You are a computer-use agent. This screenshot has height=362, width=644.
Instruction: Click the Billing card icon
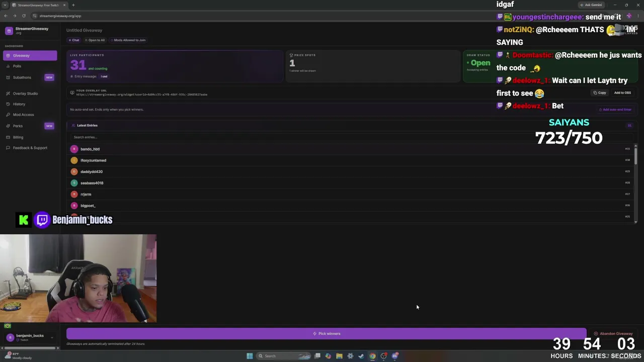click(x=9, y=137)
